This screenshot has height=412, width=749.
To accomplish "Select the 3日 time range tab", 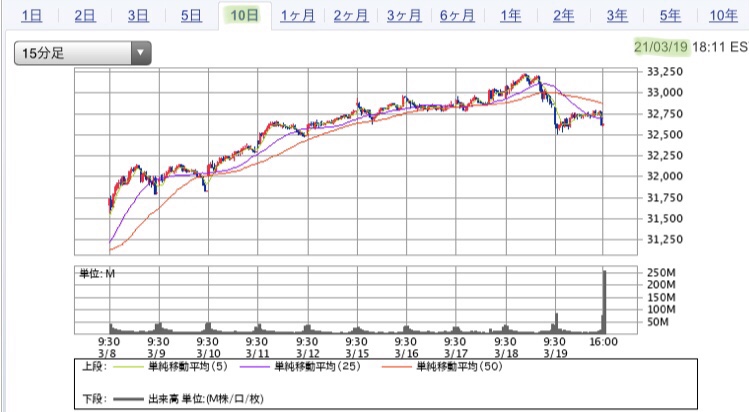I will click(x=138, y=16).
